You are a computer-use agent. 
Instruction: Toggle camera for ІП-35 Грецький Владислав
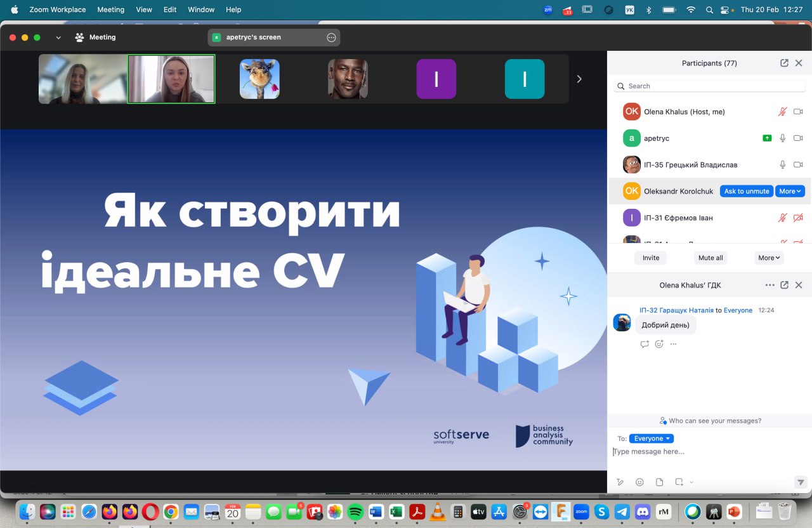(x=798, y=165)
